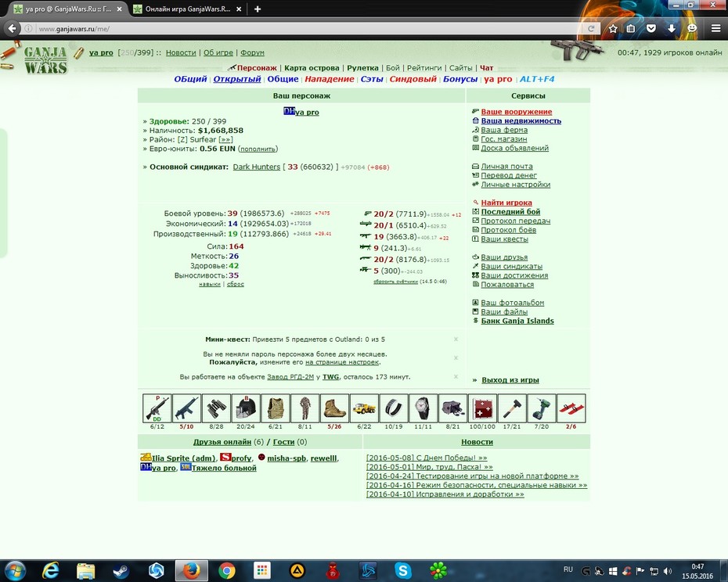
Task: Select the binoculars inventory item 8/28
Action: [216, 408]
